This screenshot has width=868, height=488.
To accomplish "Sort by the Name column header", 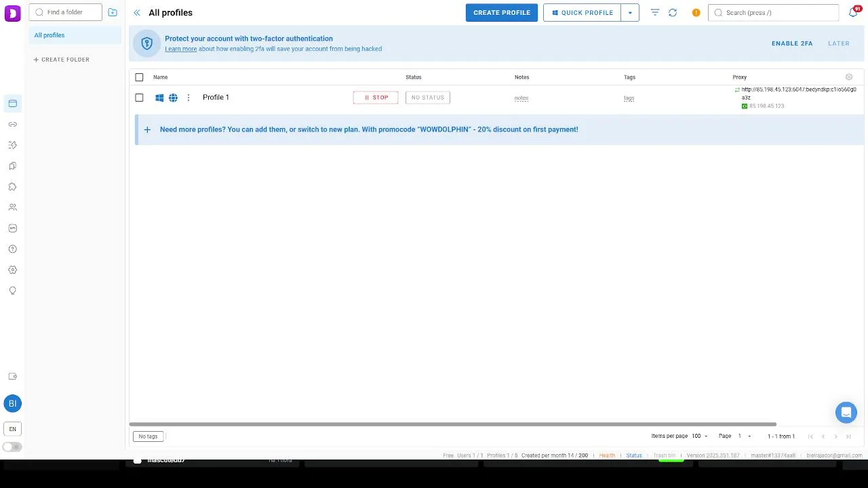I will coord(160,77).
